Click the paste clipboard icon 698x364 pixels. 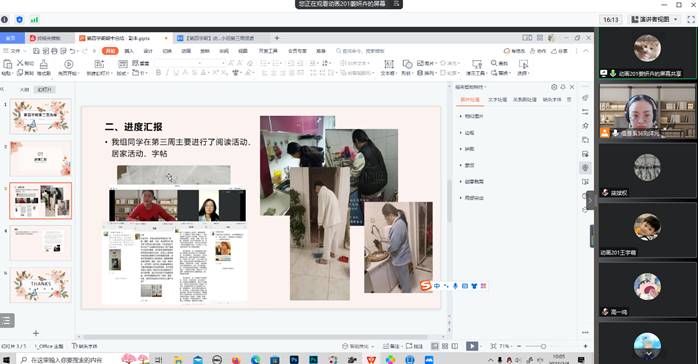(7, 65)
